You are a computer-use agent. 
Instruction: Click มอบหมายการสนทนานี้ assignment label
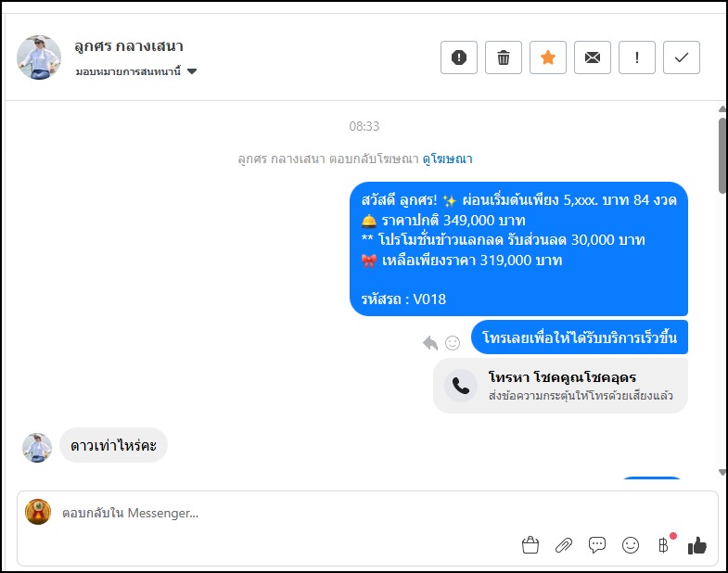pyautogui.click(x=128, y=71)
